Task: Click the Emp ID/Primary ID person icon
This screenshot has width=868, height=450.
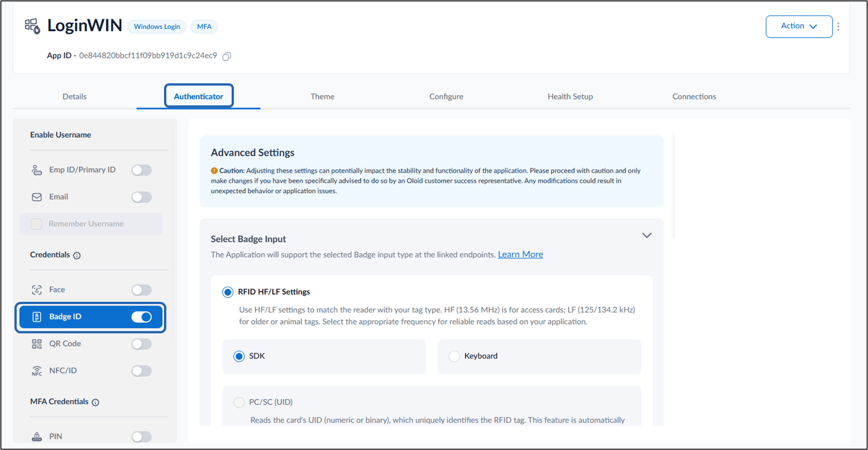Action: [x=37, y=170]
